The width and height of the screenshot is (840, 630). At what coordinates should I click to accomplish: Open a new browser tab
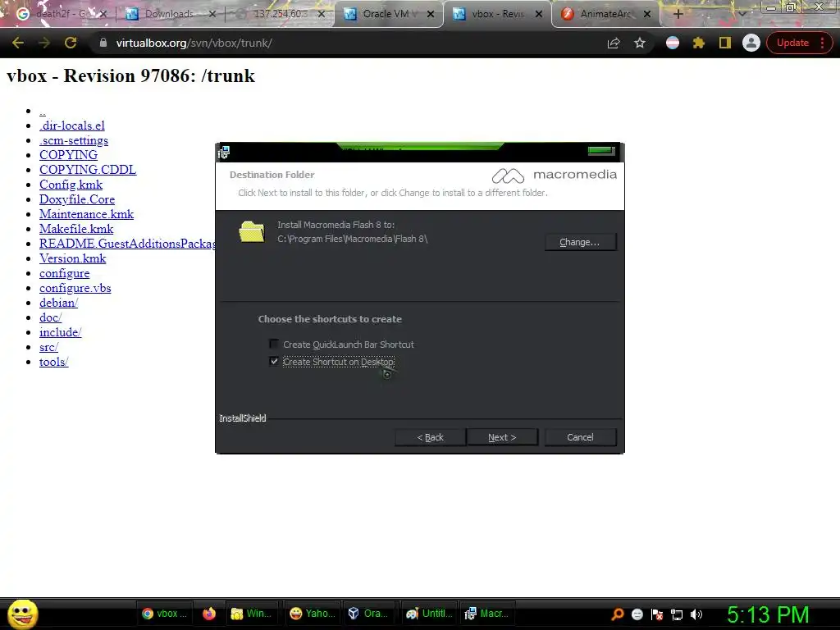pos(678,14)
